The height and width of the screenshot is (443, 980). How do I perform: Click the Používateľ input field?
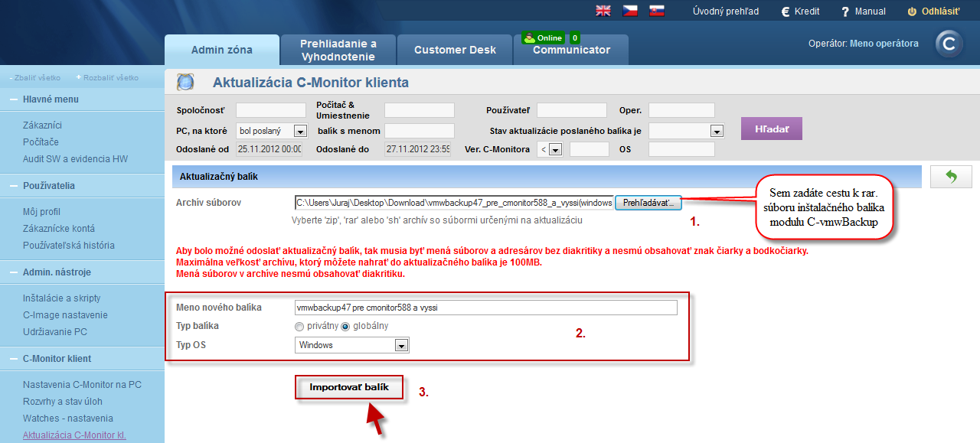coord(572,110)
